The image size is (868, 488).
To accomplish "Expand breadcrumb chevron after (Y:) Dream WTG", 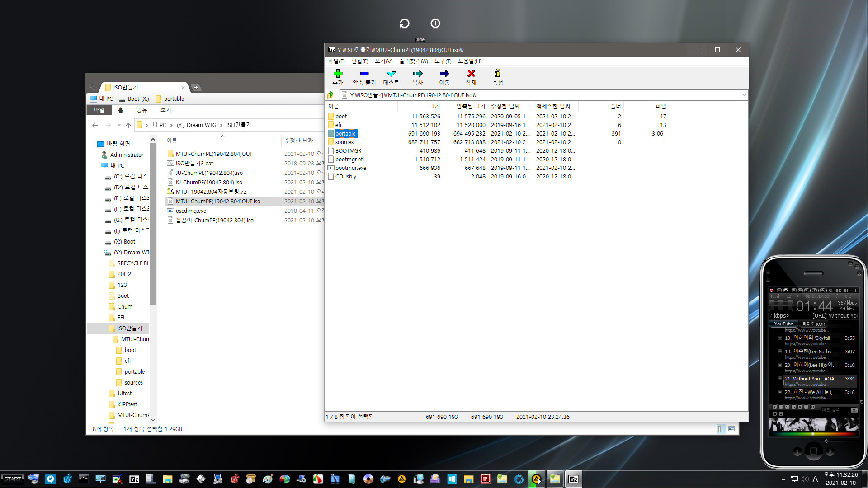I will [x=221, y=125].
